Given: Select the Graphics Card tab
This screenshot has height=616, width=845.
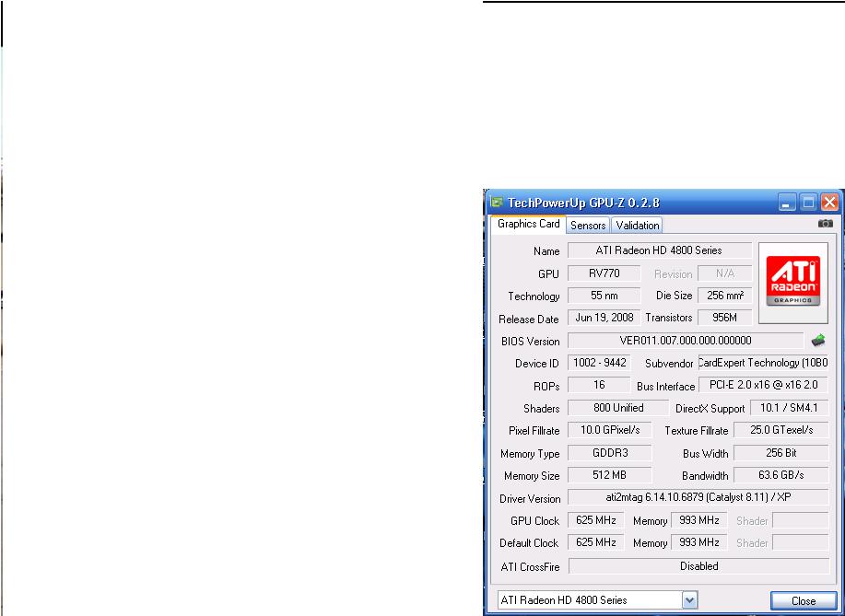Looking at the screenshot, I should point(529,224).
